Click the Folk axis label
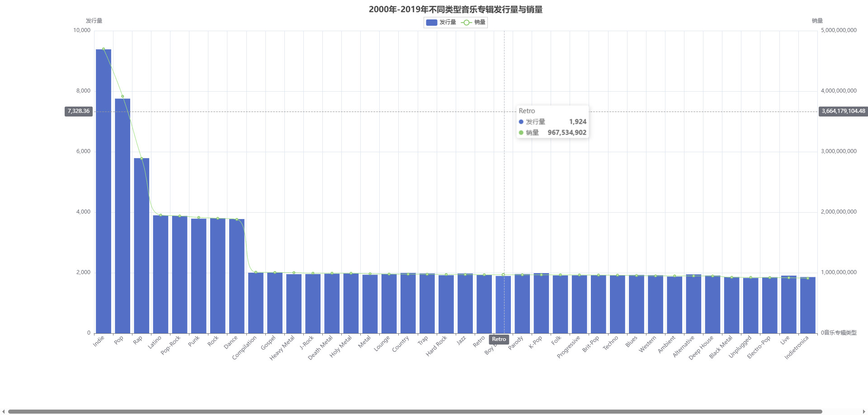 pos(557,340)
